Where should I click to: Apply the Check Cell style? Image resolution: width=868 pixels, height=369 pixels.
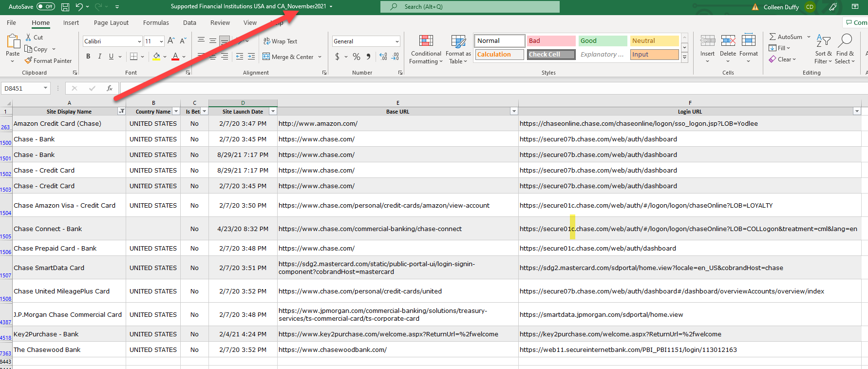(x=551, y=54)
